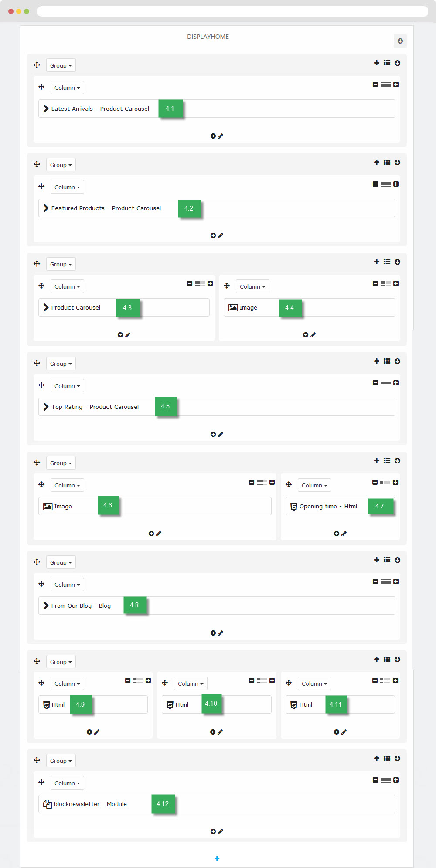Image resolution: width=436 pixels, height=868 pixels.
Task: Open Group dropdown of the Latest Arrivals section
Action: pos(61,65)
